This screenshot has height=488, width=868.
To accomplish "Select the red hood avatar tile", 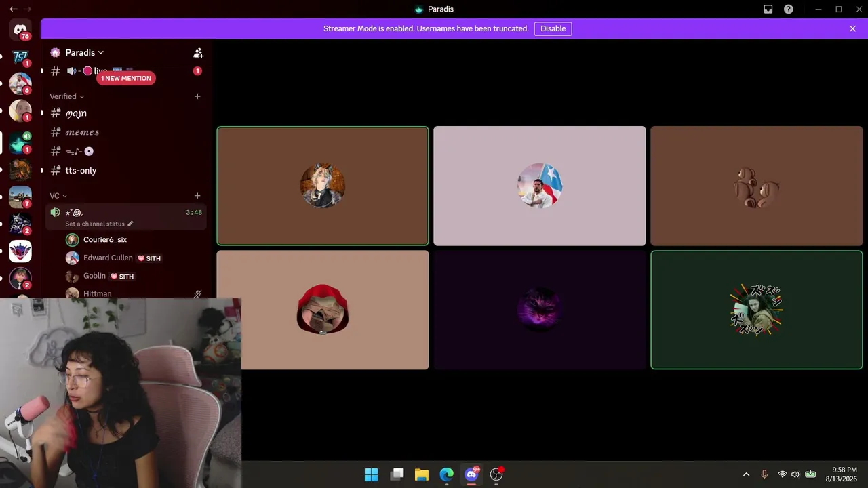I will [x=323, y=310].
